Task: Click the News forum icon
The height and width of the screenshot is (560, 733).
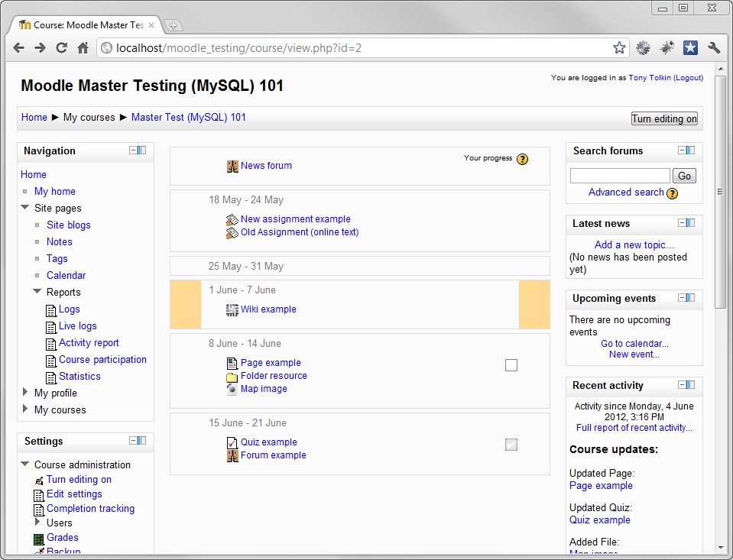Action: (232, 166)
